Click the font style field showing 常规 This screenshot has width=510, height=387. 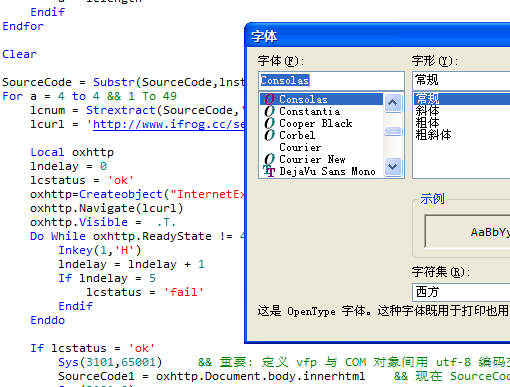461,81
